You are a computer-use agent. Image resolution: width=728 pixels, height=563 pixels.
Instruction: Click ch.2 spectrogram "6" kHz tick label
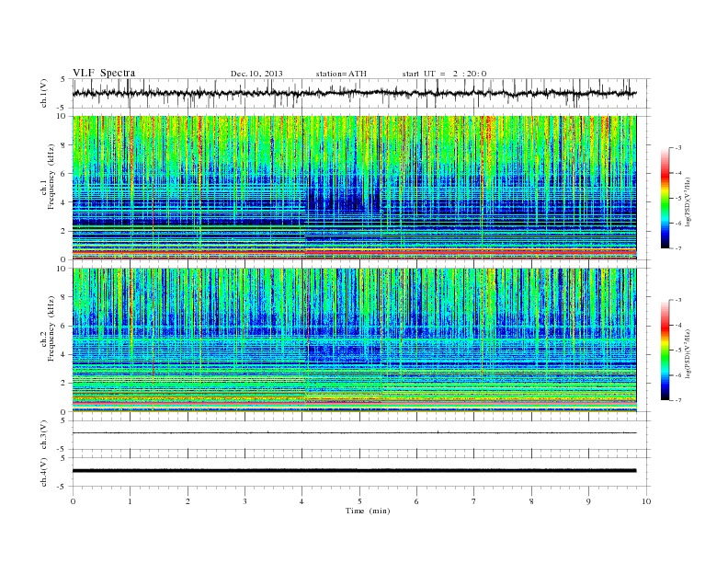[63, 326]
